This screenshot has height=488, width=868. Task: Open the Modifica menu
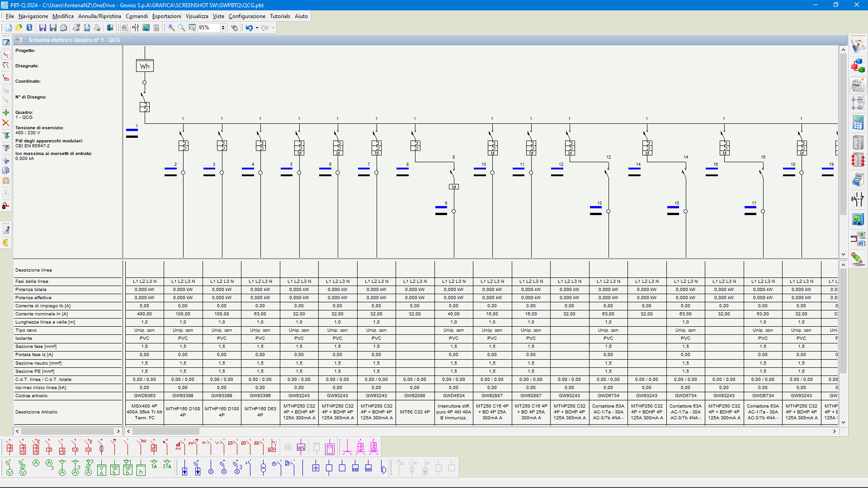63,16
